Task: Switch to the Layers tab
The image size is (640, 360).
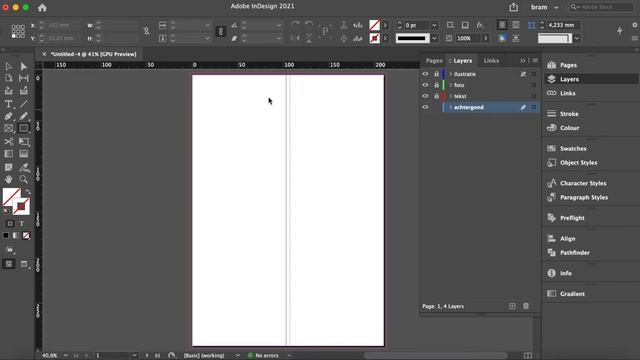Action: coord(462,60)
